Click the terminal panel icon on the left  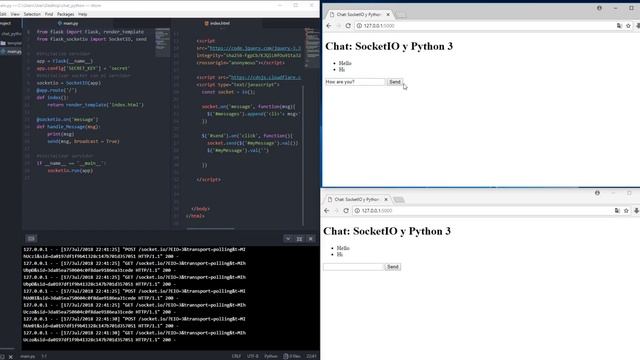[x=31, y=238]
